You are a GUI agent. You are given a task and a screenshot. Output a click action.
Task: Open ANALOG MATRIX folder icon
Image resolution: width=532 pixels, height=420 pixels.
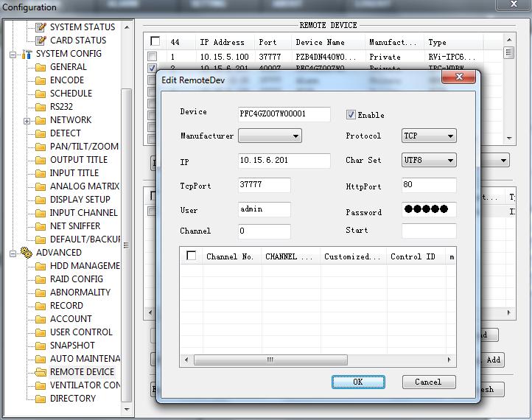(41, 186)
